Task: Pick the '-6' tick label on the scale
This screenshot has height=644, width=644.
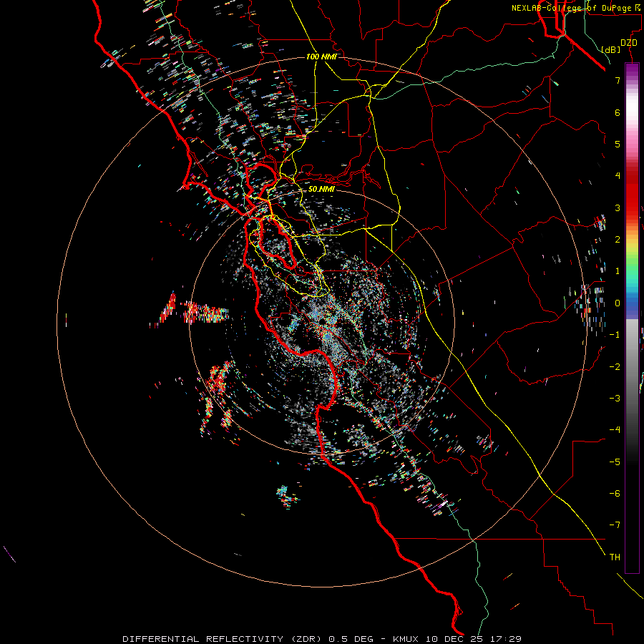Action: pyautogui.click(x=615, y=494)
